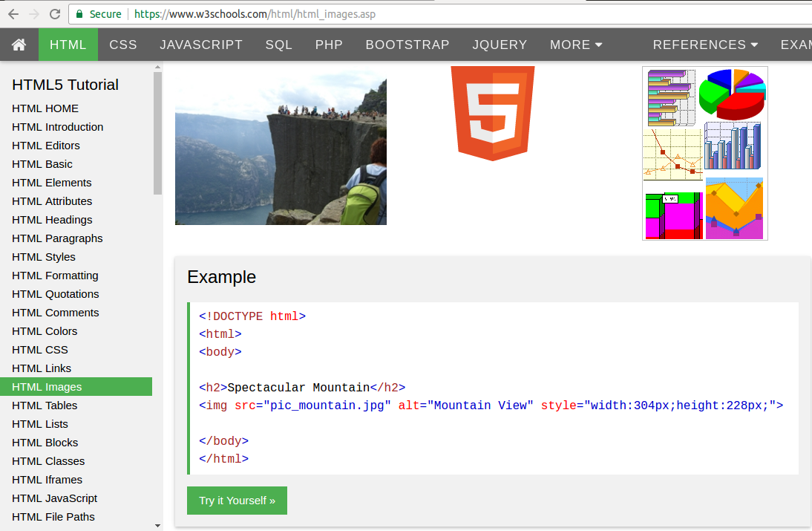Reload the page with the refresh icon
Viewport: 812px width, 531px height.
click(x=55, y=14)
